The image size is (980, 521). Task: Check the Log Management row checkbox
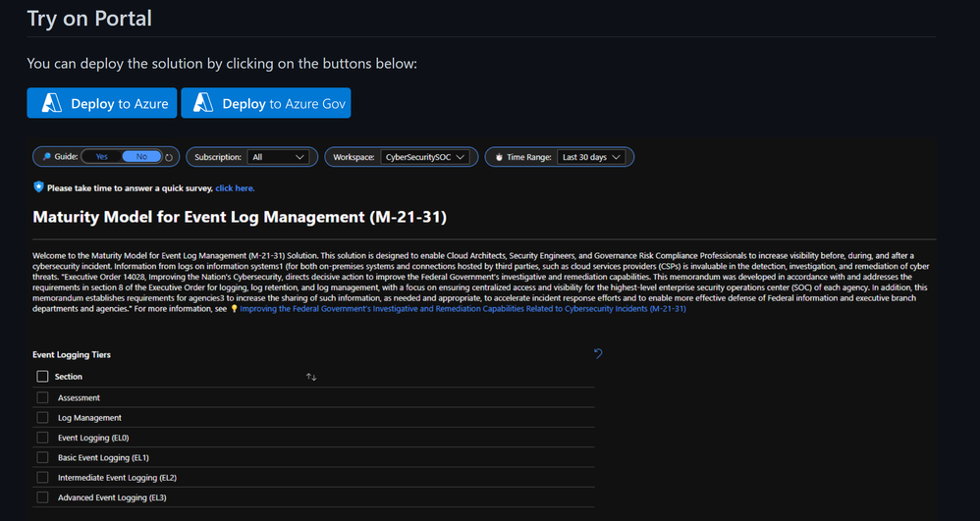(x=42, y=417)
